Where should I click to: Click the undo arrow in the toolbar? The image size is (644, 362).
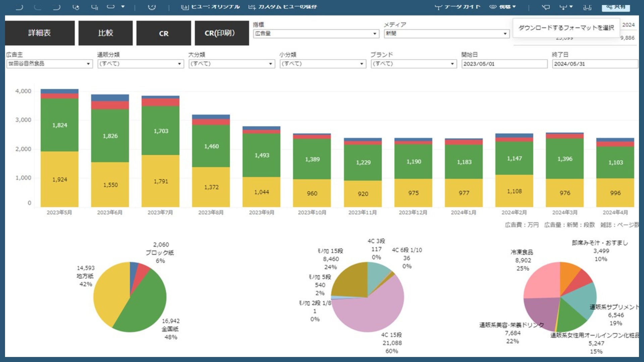point(19,7)
